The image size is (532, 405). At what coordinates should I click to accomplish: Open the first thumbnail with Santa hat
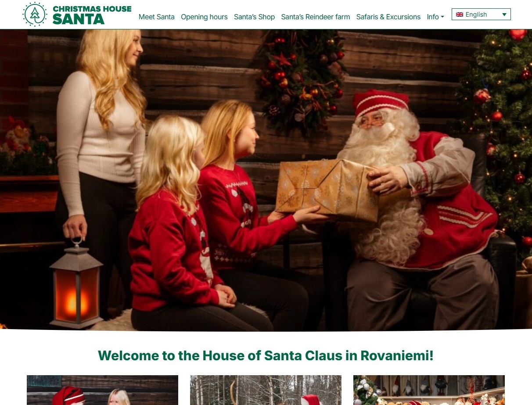tap(102, 390)
